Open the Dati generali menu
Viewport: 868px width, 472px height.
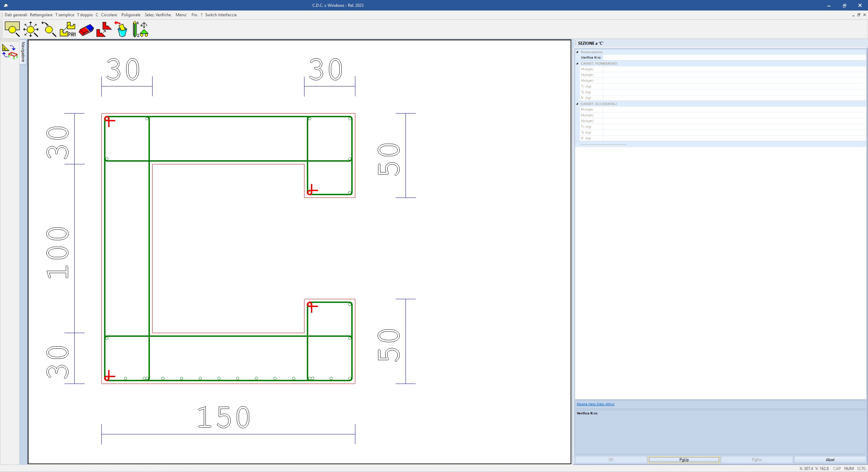tap(16, 15)
